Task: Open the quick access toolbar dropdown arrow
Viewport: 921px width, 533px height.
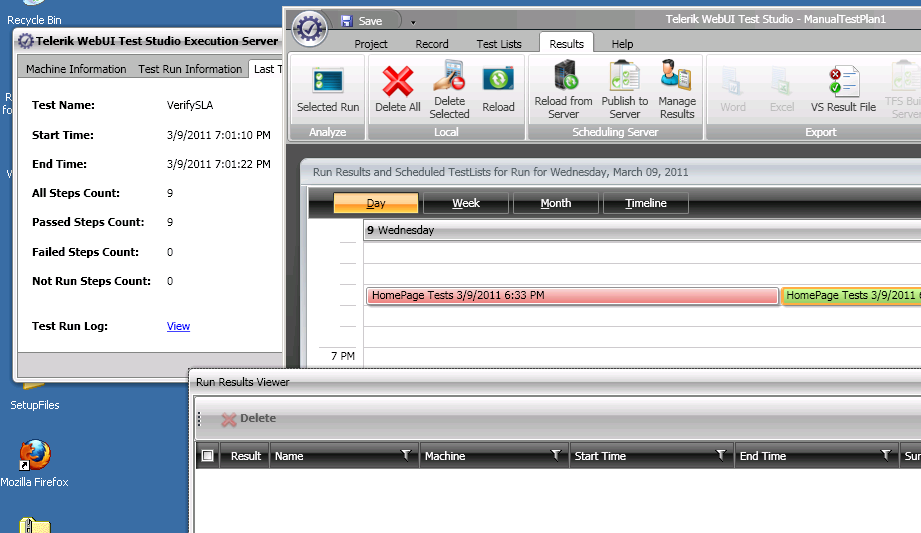Action: 413,22
